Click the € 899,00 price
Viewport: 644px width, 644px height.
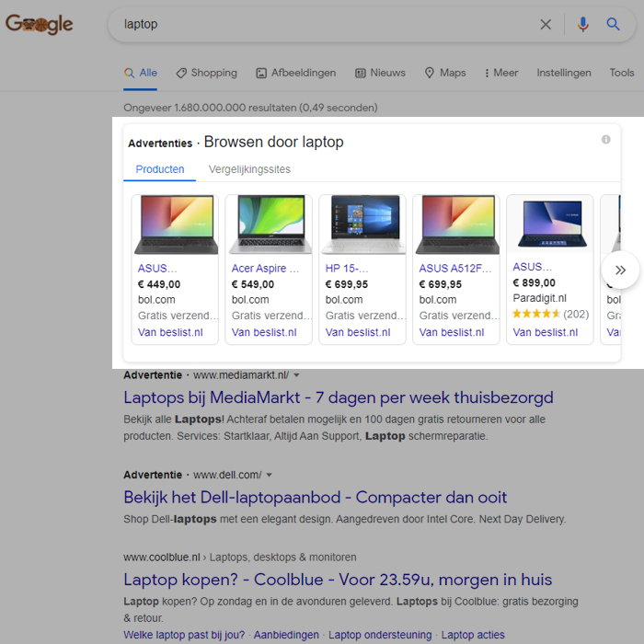pos(534,282)
